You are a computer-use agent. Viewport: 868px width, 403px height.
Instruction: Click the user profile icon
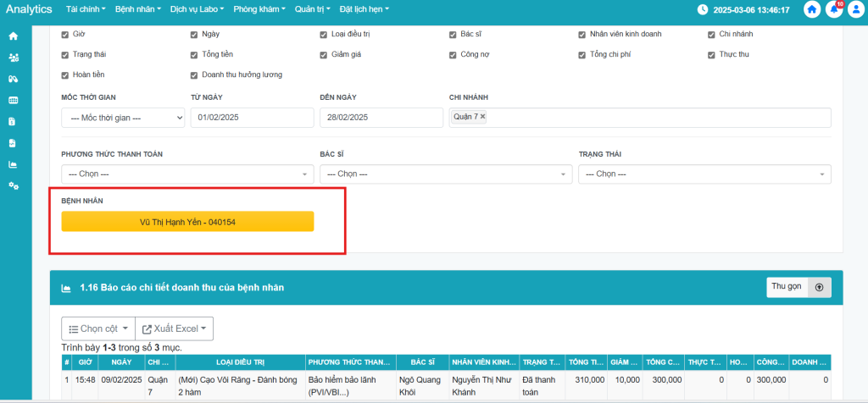click(x=855, y=10)
